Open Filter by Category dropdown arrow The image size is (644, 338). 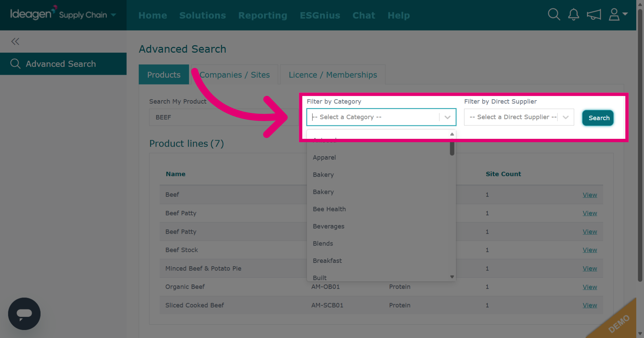click(x=447, y=117)
